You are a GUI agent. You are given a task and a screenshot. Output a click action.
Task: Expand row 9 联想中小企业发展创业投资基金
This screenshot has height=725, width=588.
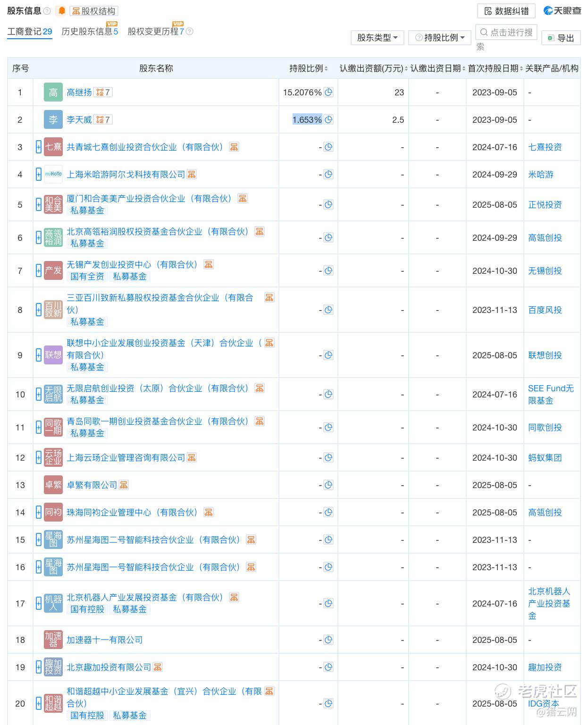click(39, 355)
